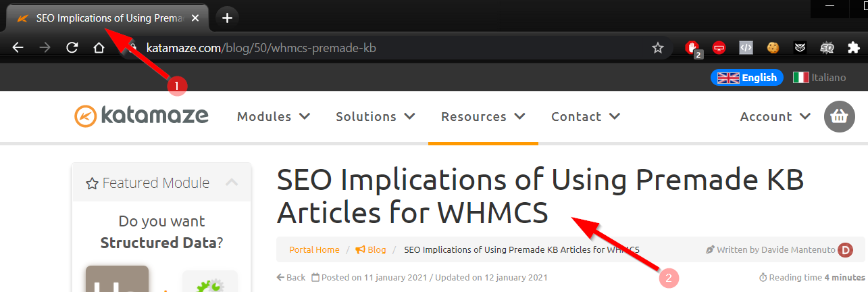
Task: Click Do you want Structured Data text
Action: (x=161, y=231)
